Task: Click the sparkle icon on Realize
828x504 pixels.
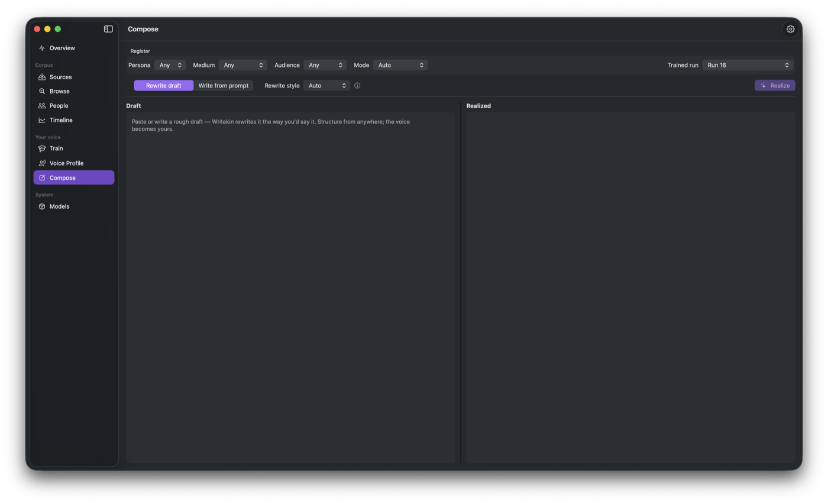Action: coord(764,86)
